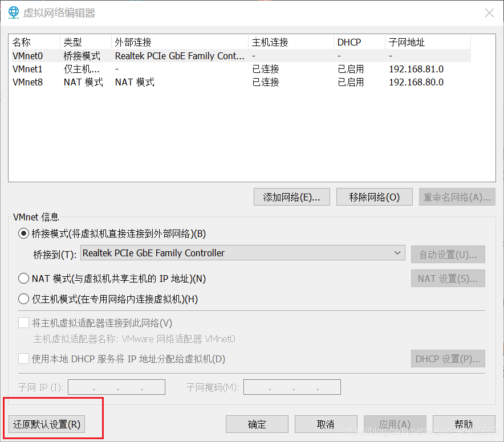
Task: Open DHCP 设置(P)... button
Action: (x=448, y=359)
